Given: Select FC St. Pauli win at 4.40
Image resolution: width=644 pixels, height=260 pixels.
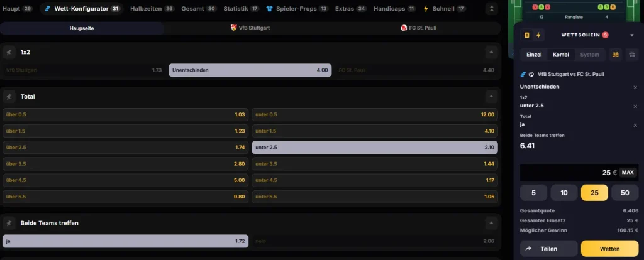Looking at the screenshot, I should (x=416, y=70).
